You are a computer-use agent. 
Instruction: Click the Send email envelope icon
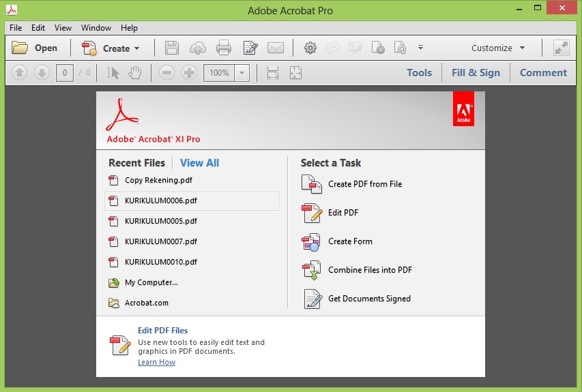[276, 48]
